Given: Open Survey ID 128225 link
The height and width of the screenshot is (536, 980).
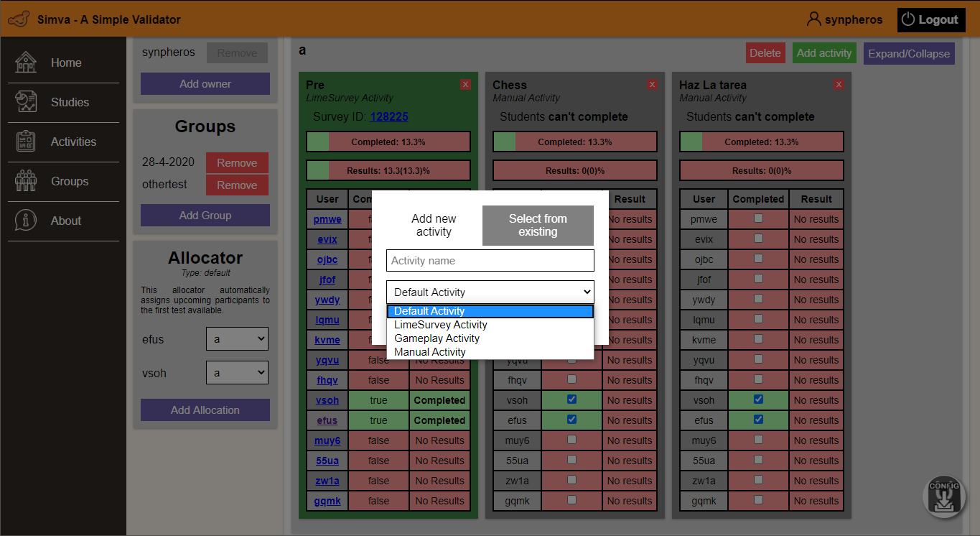Looking at the screenshot, I should click(388, 116).
